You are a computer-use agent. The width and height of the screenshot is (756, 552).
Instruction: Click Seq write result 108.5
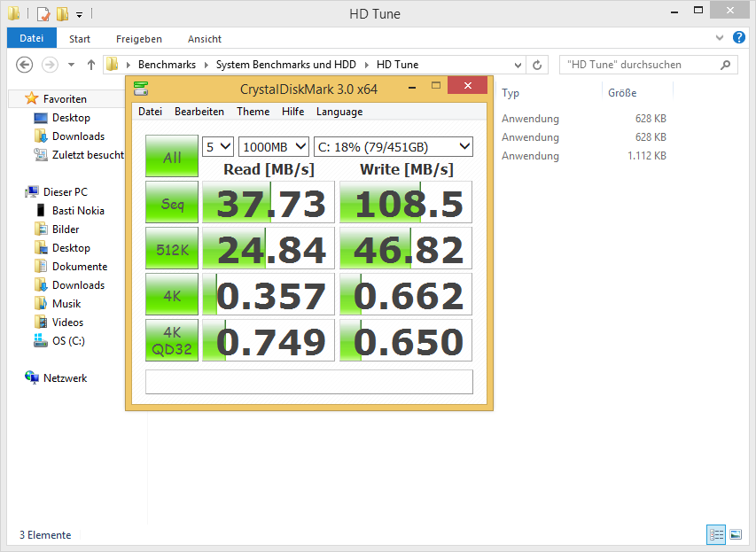(x=406, y=202)
